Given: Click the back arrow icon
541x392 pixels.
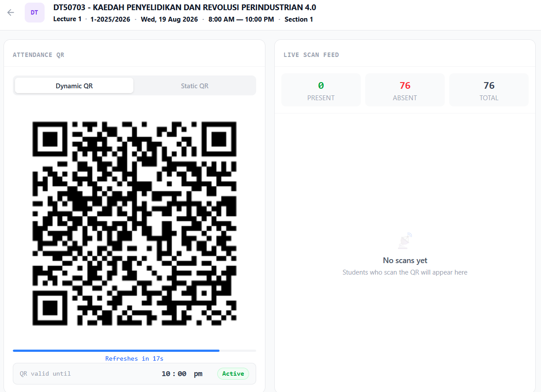Looking at the screenshot, I should pos(11,12).
